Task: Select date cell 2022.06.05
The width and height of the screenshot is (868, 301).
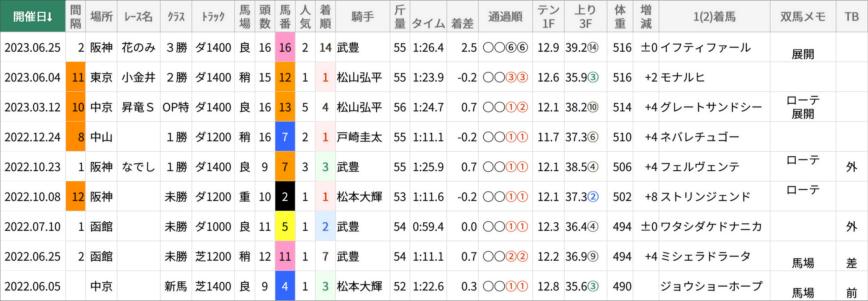Action: pyautogui.click(x=33, y=286)
